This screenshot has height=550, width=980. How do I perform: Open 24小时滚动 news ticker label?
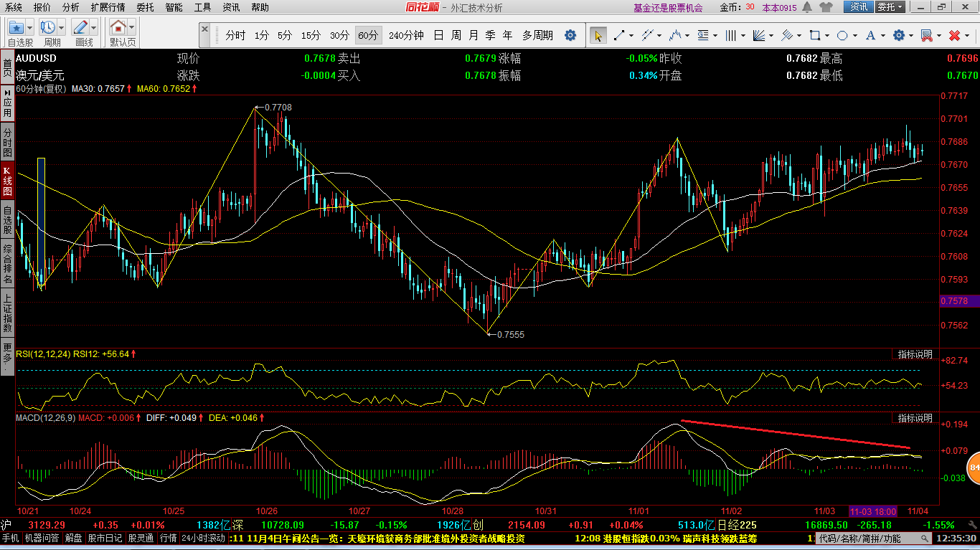[203, 538]
